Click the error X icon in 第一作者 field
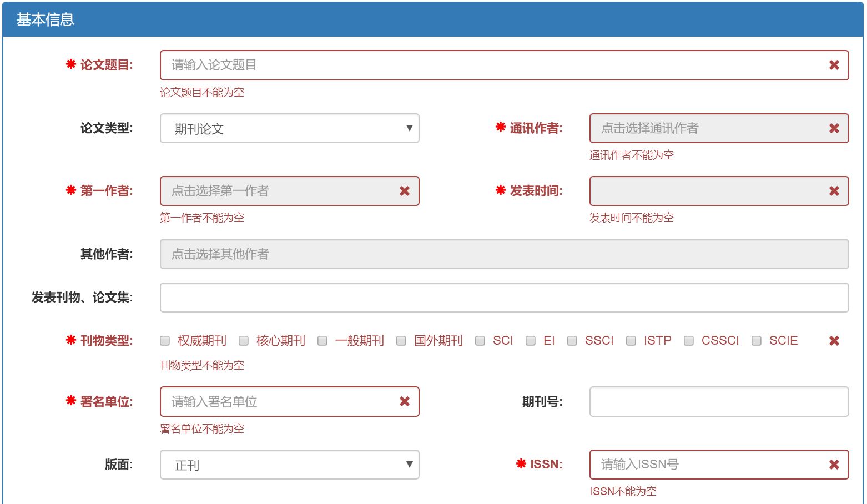The image size is (867, 504). point(404,191)
